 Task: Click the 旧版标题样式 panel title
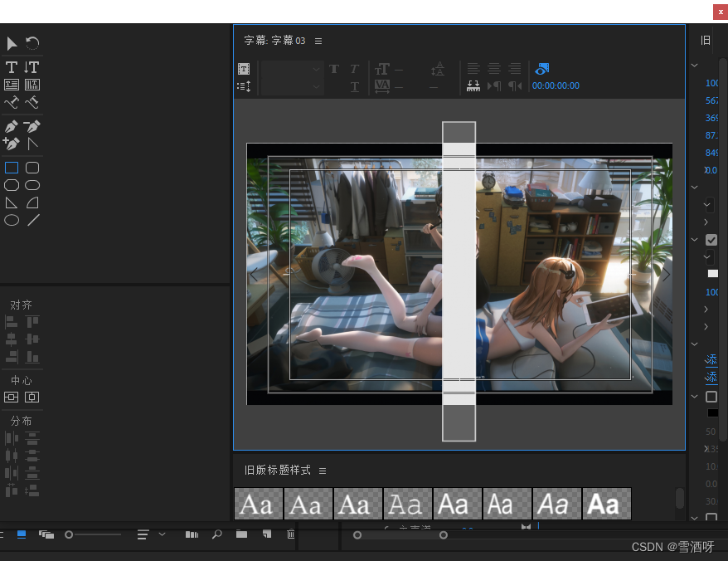277,471
